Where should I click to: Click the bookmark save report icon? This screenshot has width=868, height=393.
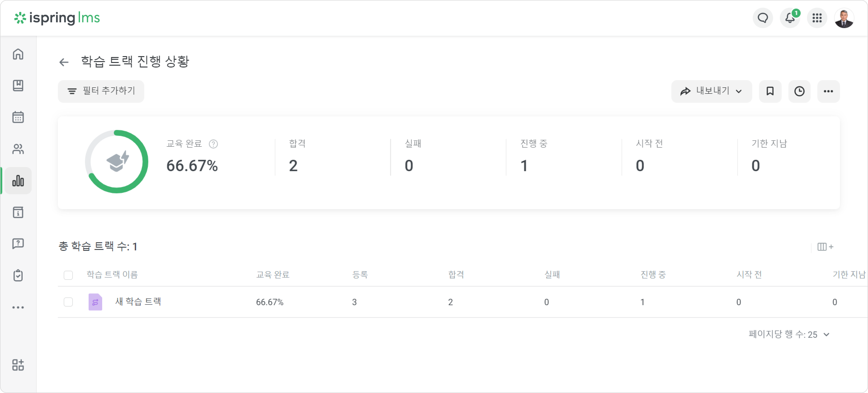[770, 91]
